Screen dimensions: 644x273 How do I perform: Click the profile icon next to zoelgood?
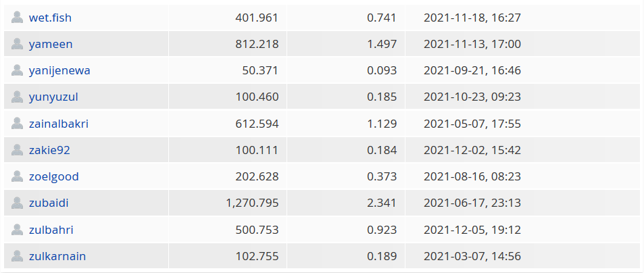coord(18,176)
